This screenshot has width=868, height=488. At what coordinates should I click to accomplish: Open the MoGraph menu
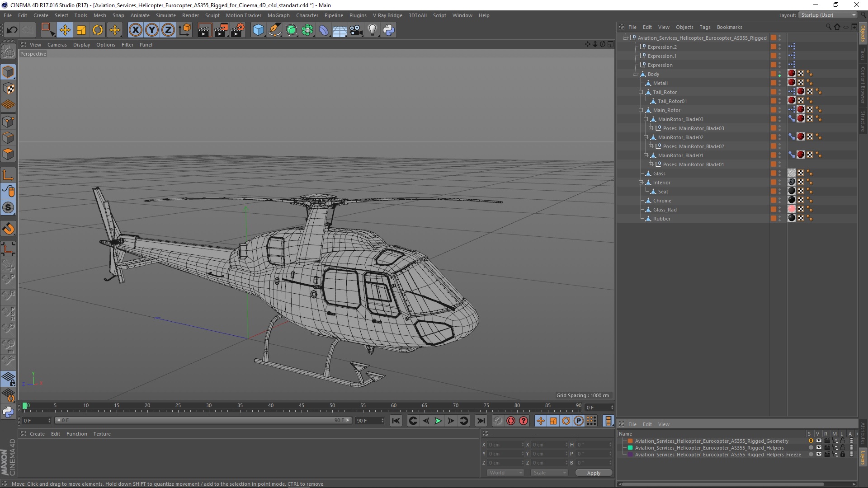(x=278, y=15)
